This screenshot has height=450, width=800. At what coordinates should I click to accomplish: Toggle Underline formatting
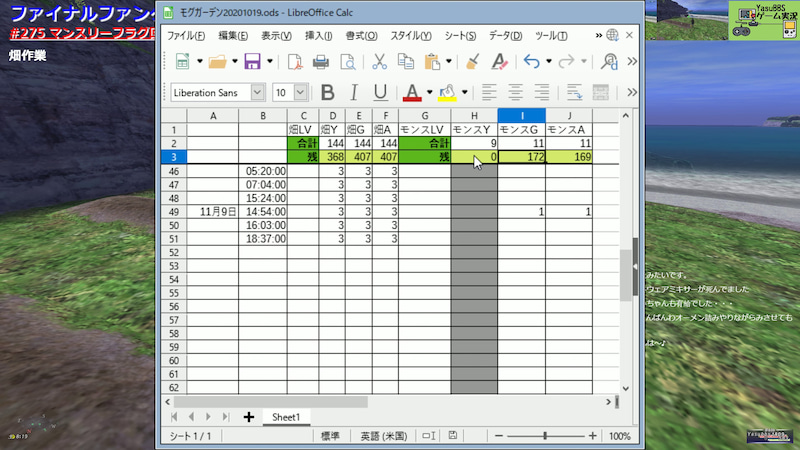click(380, 92)
